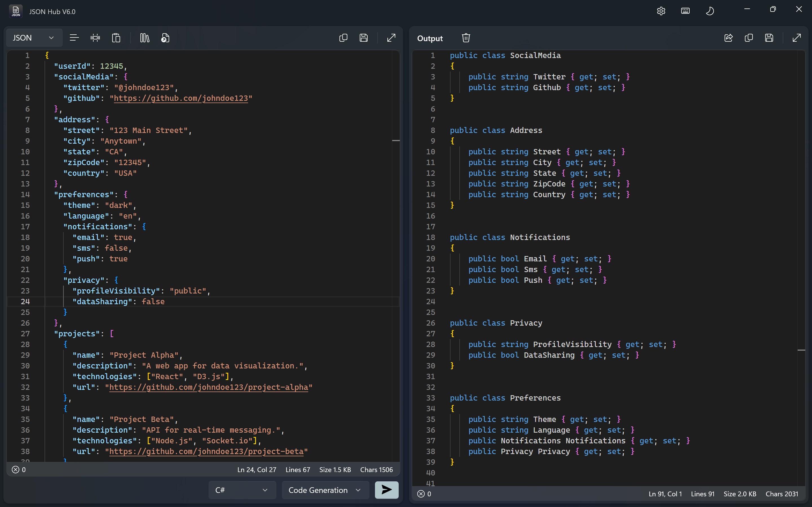Open the Code Generation mode dropdown
Screen dimensions: 812x507
click(324, 490)
